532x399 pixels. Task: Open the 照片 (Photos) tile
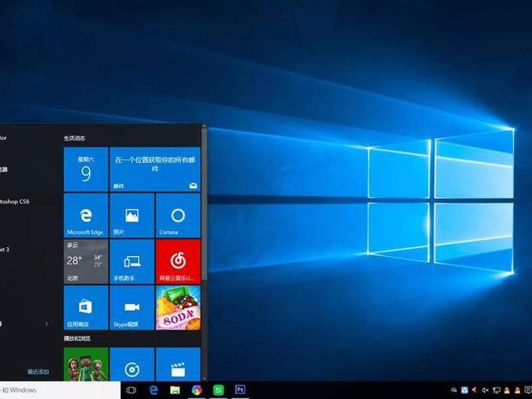(x=132, y=215)
